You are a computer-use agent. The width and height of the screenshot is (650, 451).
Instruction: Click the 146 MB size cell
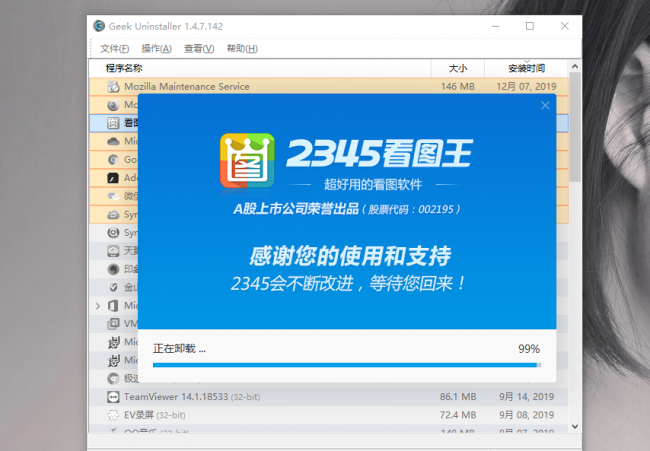coord(458,87)
